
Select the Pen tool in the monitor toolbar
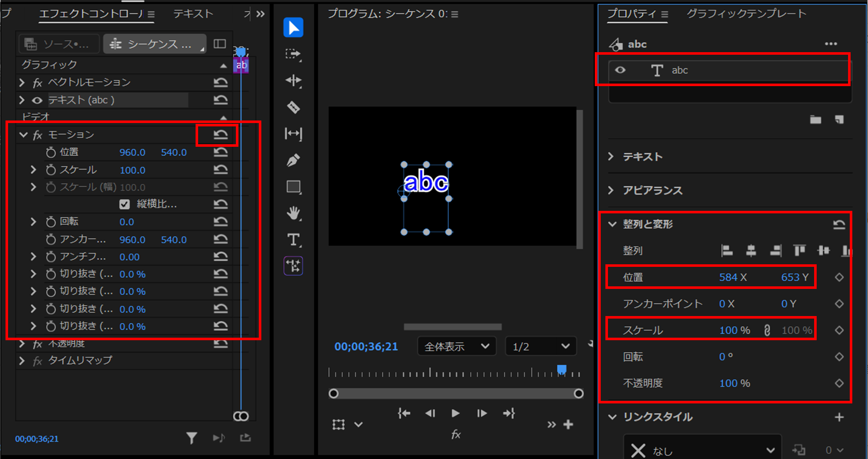tap(293, 160)
